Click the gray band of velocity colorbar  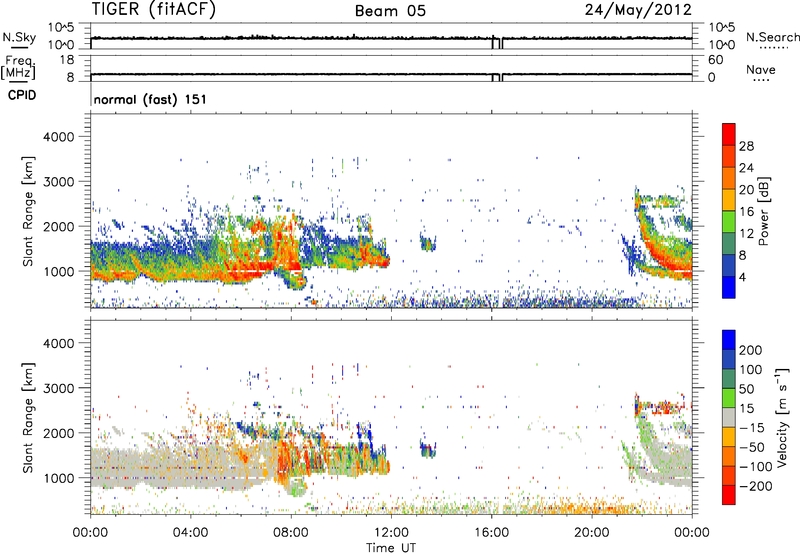coord(729,417)
